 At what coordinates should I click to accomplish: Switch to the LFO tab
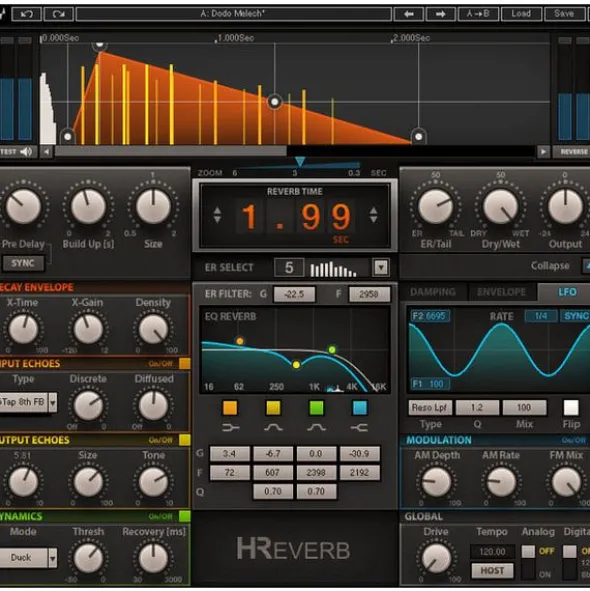point(567,292)
